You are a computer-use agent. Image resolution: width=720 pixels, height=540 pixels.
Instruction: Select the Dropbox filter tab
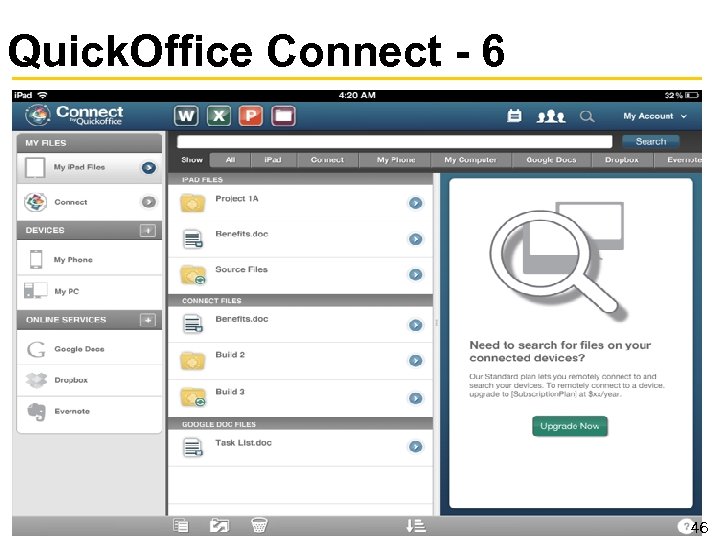click(x=622, y=160)
